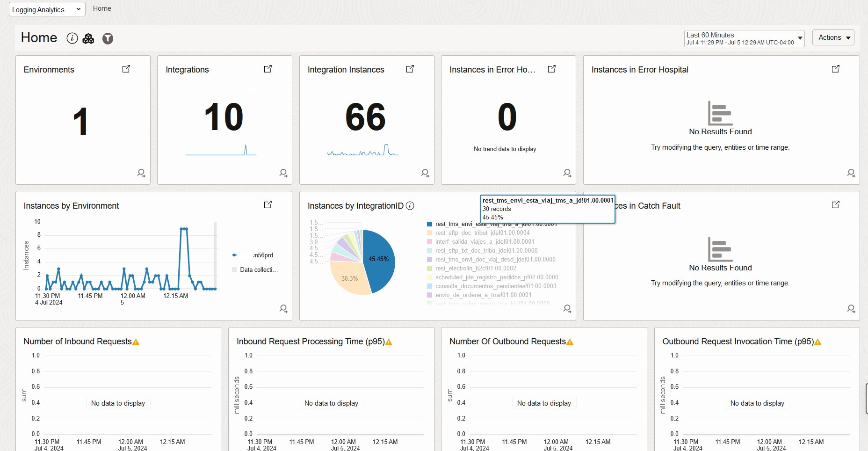Click the Outbound Request Invocation Time (p95) title
868x451 pixels.
point(738,342)
